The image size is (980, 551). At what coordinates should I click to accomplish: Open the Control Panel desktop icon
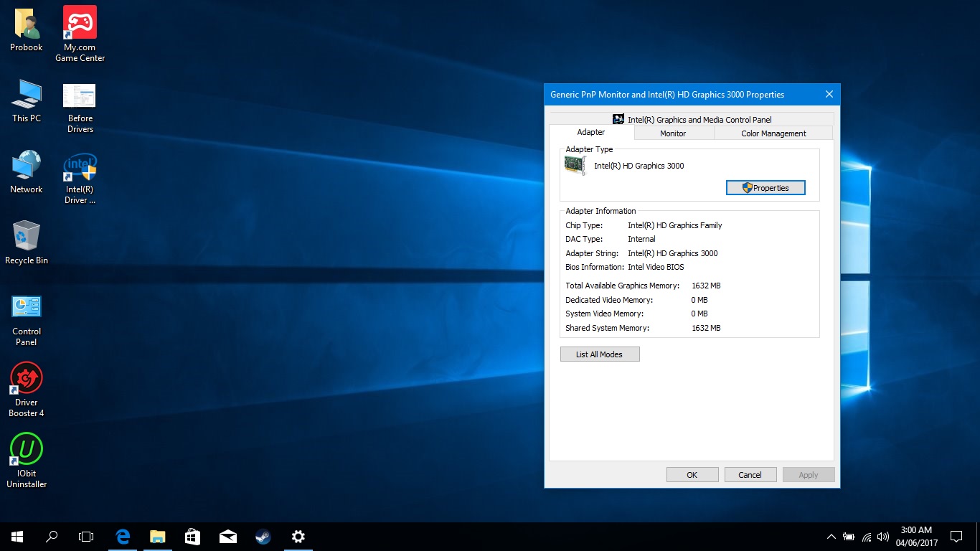27,321
